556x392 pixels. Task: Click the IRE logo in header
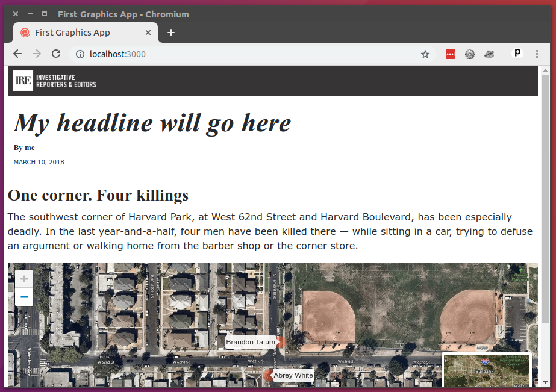23,81
